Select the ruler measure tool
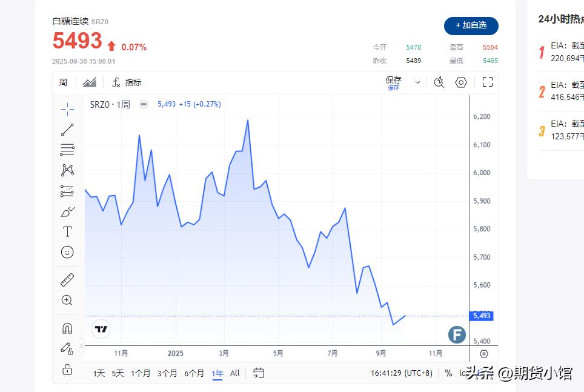Viewport: 584px width, 392px height. tap(67, 281)
